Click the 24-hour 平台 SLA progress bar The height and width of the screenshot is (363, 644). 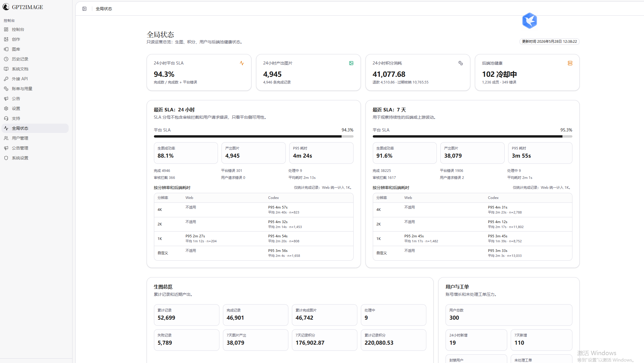pos(253,136)
